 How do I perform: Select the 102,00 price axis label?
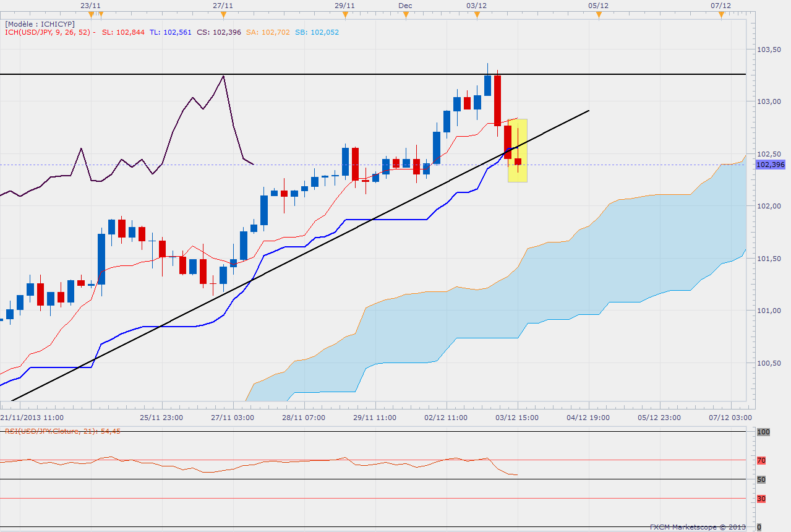(x=769, y=206)
